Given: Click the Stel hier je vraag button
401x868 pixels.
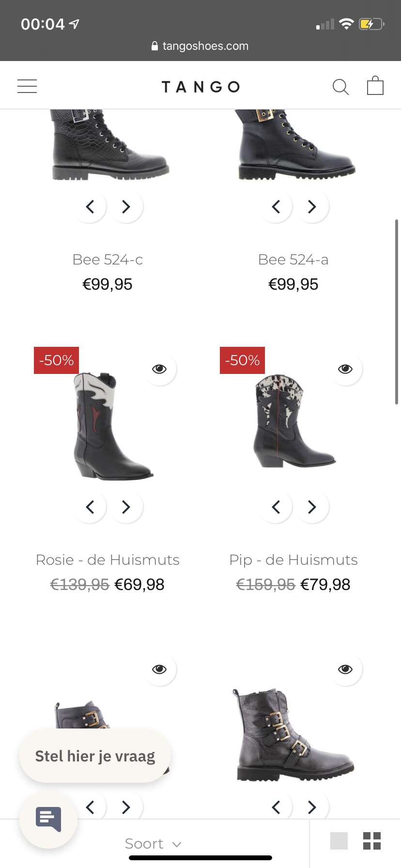Looking at the screenshot, I should [x=95, y=756].
